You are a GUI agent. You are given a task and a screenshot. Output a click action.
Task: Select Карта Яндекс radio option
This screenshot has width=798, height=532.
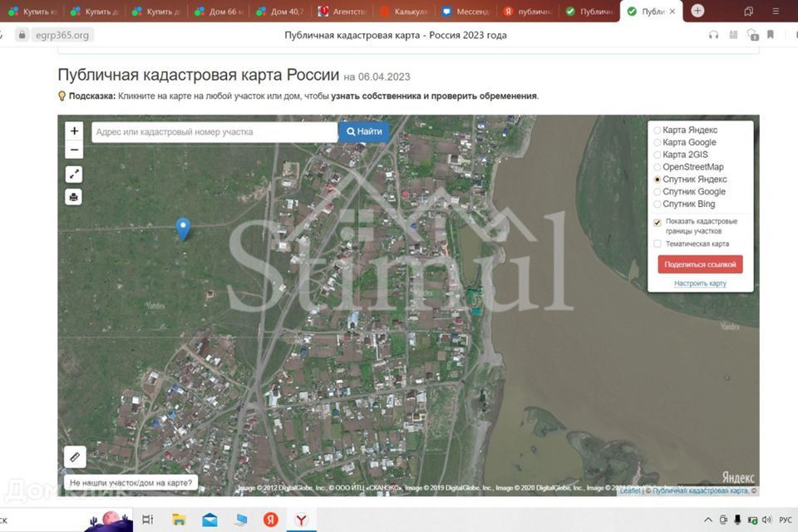tap(658, 131)
